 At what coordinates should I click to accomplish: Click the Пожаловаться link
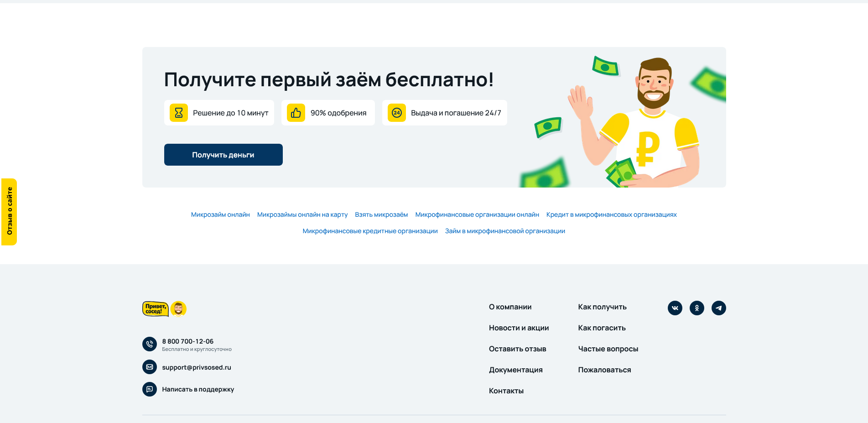(604, 370)
